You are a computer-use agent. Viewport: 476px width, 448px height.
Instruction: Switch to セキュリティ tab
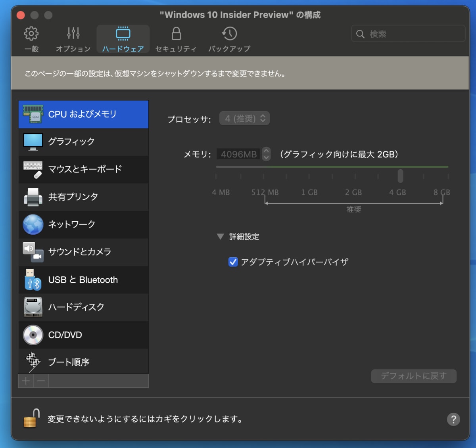[176, 39]
